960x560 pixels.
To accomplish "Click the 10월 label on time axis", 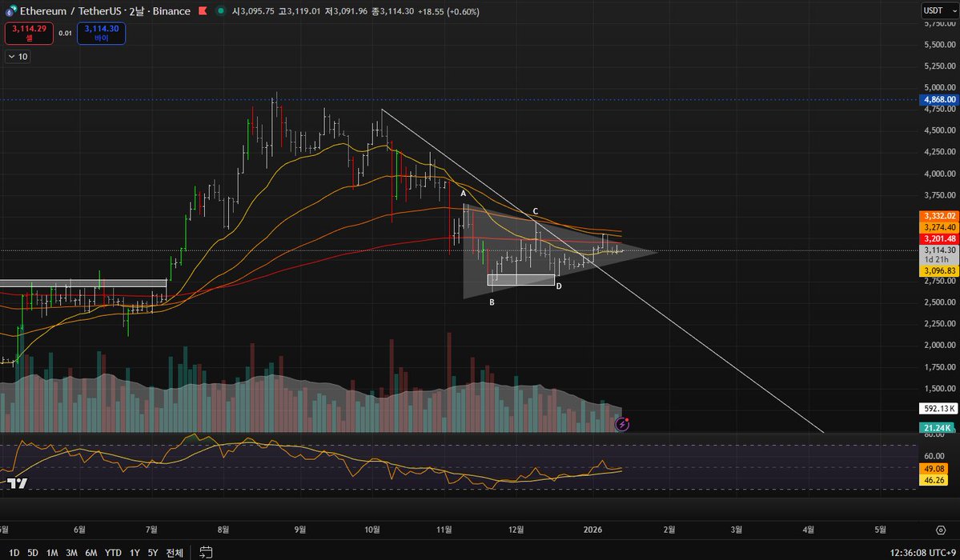I will 372,530.
